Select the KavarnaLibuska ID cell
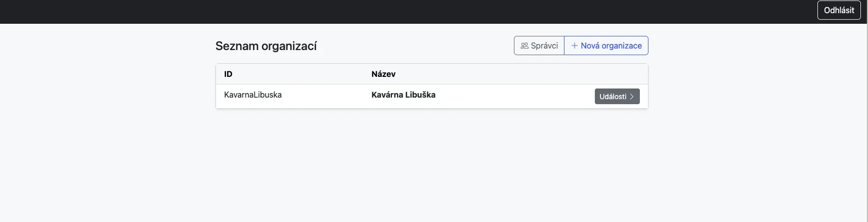The width and height of the screenshot is (868, 222). coord(253,95)
